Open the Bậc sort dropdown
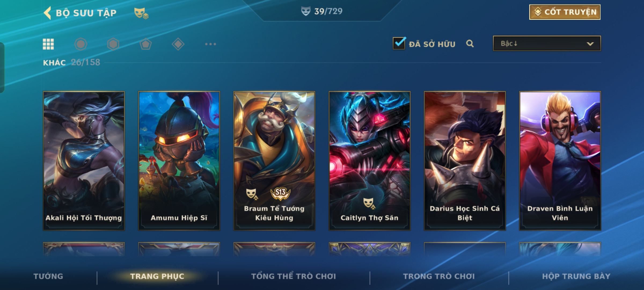This screenshot has width=644, height=290. [x=547, y=44]
